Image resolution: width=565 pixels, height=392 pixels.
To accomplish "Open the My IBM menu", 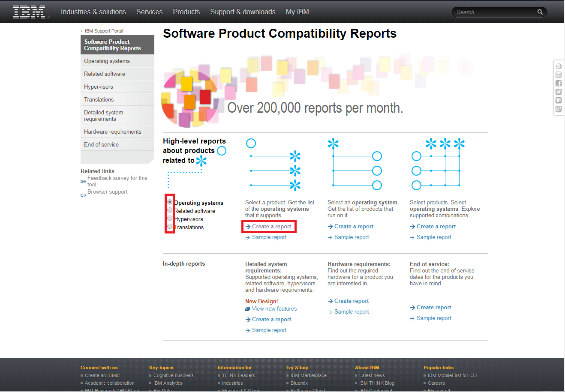I will tap(298, 12).
